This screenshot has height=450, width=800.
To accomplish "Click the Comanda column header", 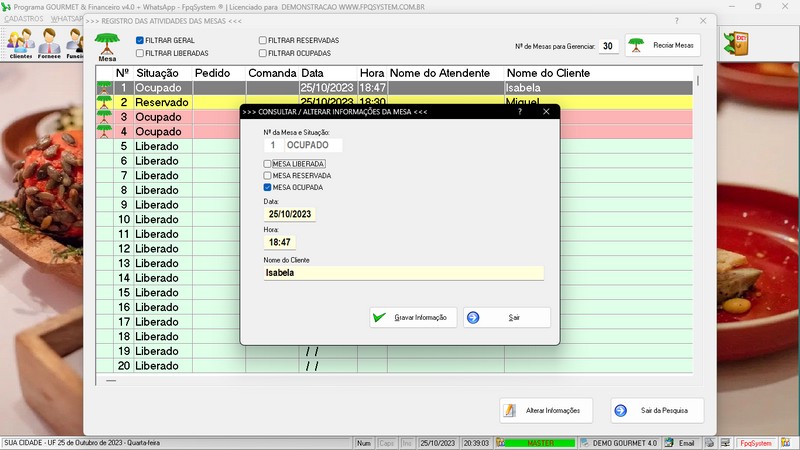I will pyautogui.click(x=272, y=73).
